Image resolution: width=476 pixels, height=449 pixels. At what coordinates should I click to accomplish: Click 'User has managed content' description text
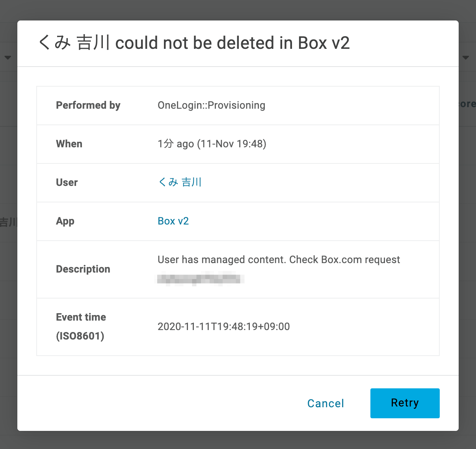click(x=279, y=260)
